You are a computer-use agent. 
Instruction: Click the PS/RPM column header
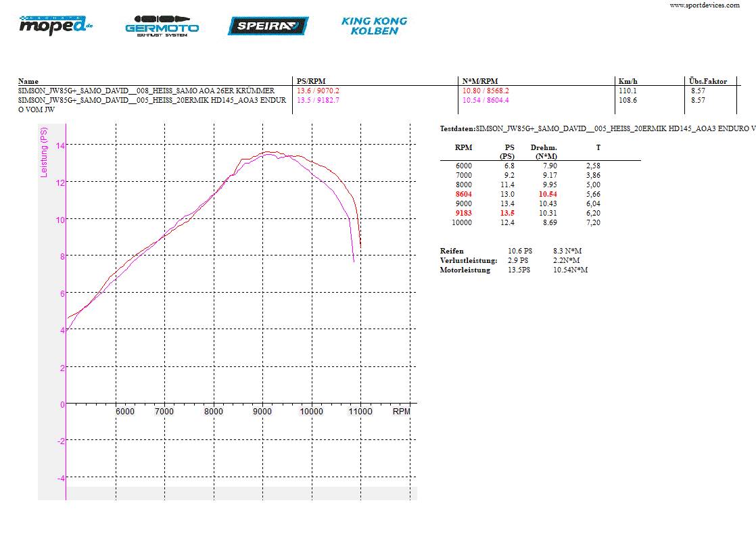[x=311, y=81]
